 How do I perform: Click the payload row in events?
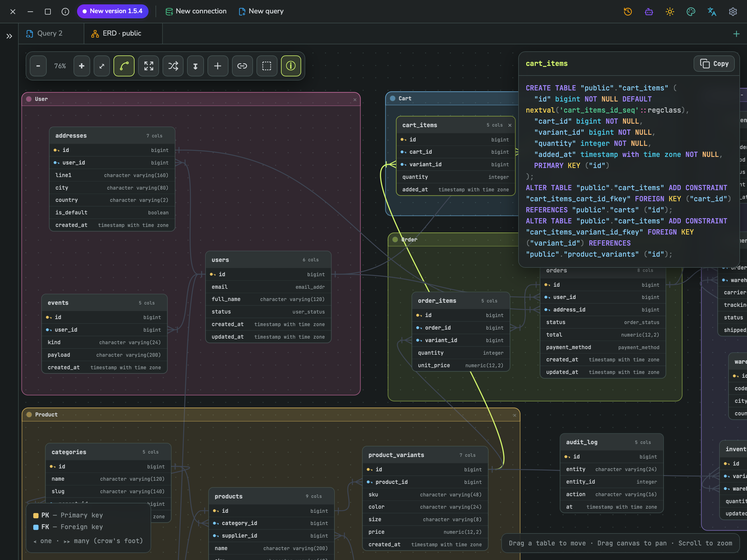coord(104,355)
